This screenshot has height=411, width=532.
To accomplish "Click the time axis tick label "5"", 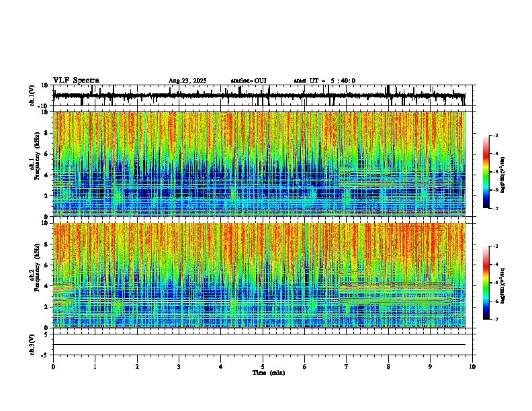I will pos(263,367).
